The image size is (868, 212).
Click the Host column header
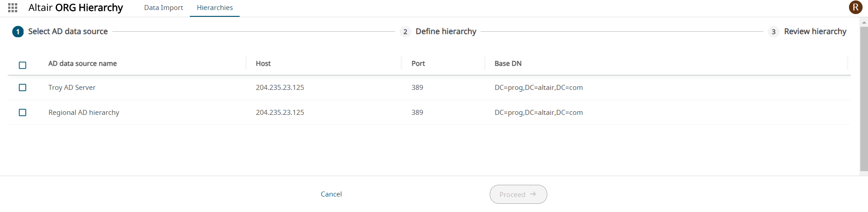pos(263,64)
